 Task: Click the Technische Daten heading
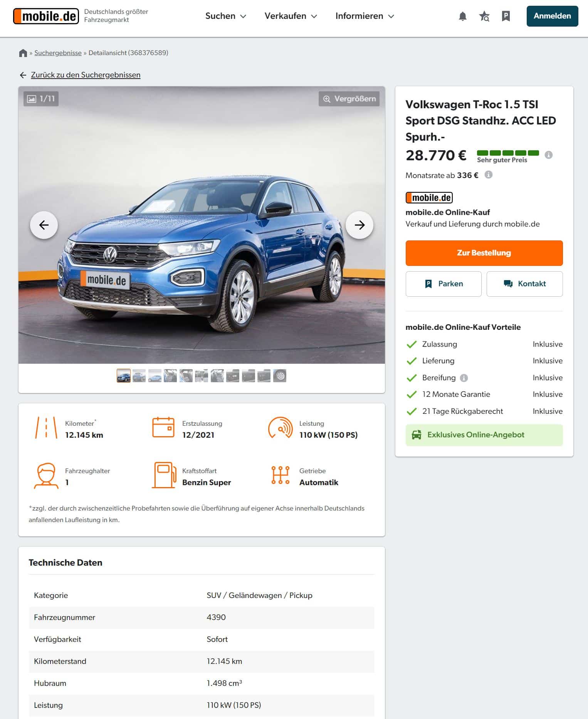point(66,563)
